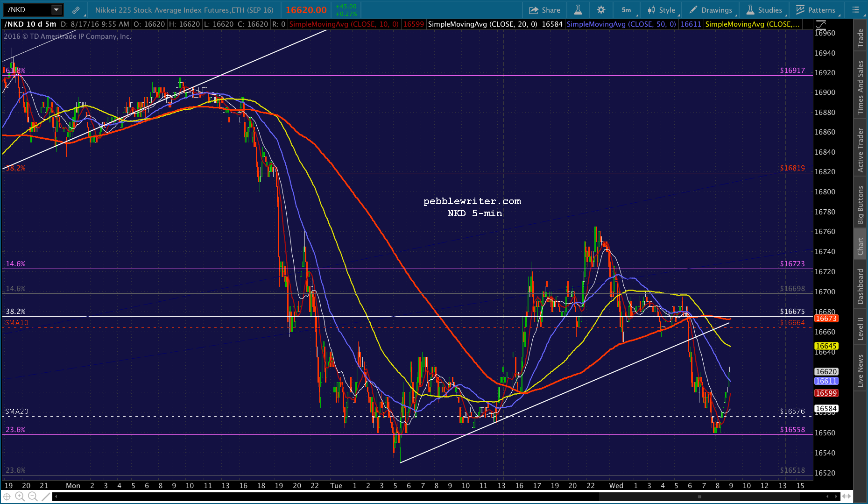Screen dimensions: 868x504
Task: Click the Tue date label on time axis
Action: (x=336, y=486)
